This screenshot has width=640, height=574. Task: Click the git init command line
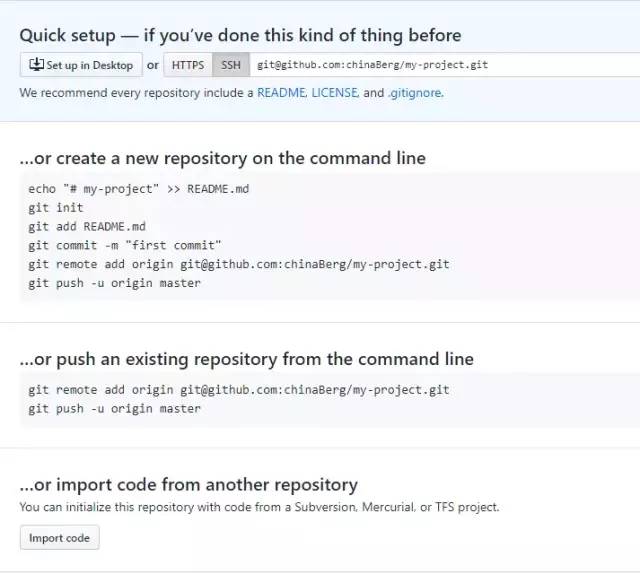(56, 208)
